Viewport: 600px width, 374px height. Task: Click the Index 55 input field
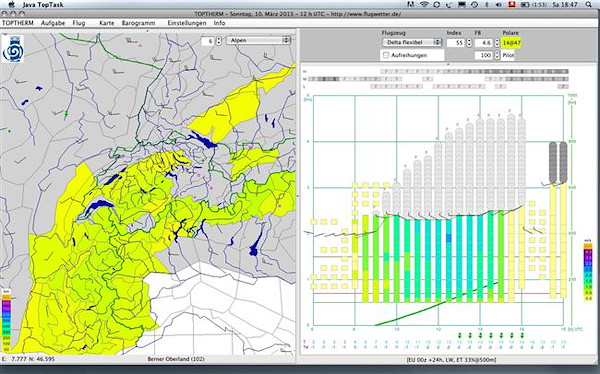click(x=455, y=43)
